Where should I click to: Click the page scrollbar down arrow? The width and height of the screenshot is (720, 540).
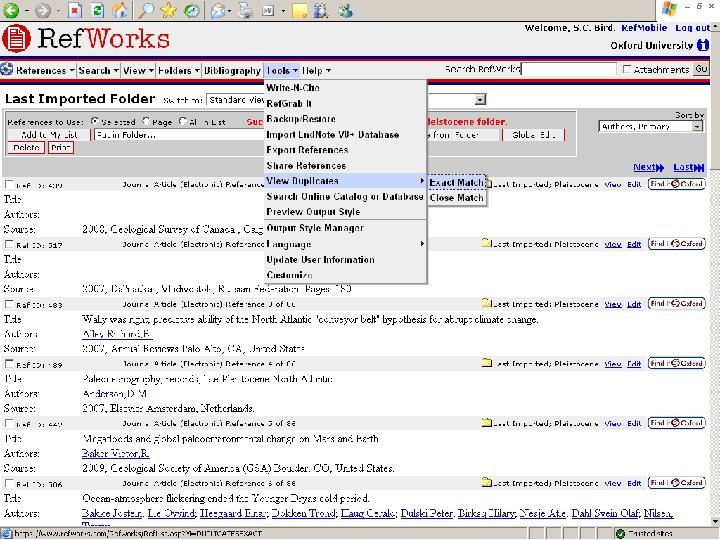715,522
